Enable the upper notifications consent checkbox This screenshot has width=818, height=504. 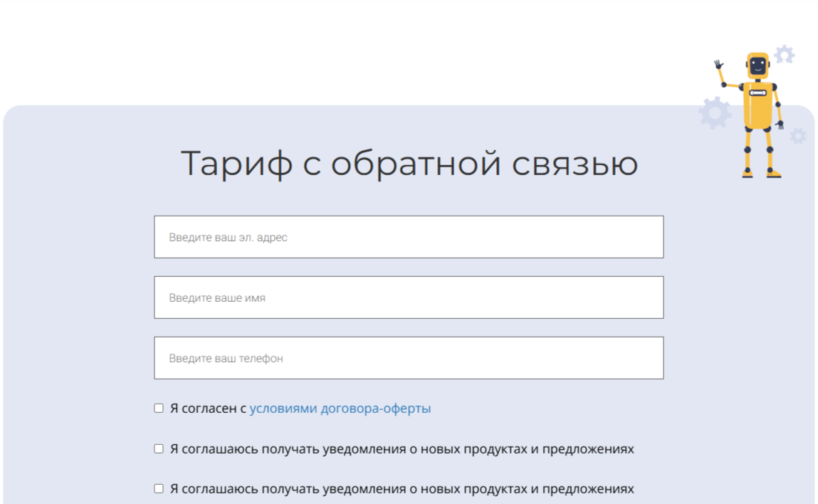click(159, 448)
